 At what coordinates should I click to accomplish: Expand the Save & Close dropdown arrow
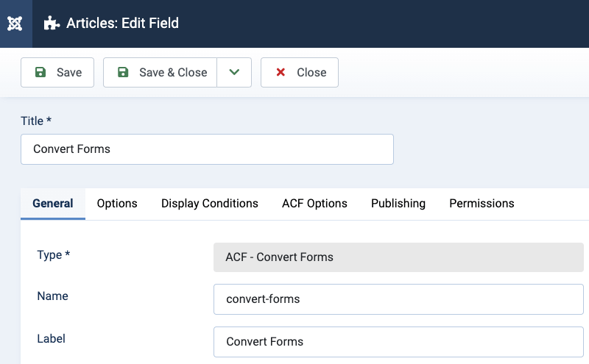(234, 72)
